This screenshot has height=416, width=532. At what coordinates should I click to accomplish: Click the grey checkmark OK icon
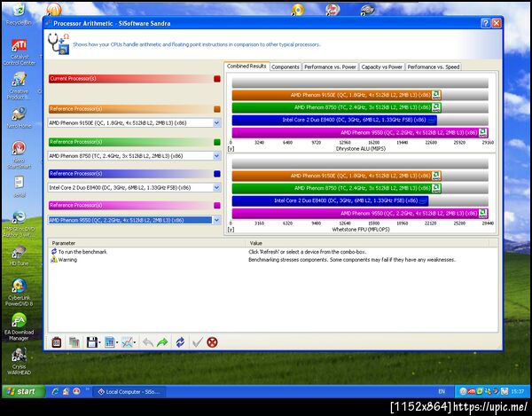pos(197,342)
